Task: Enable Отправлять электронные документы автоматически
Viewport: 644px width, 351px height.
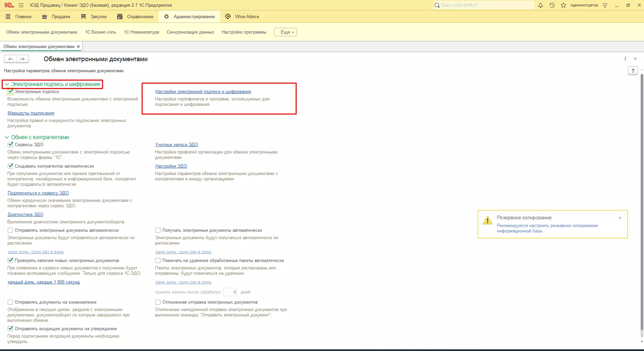Action: coord(10,230)
